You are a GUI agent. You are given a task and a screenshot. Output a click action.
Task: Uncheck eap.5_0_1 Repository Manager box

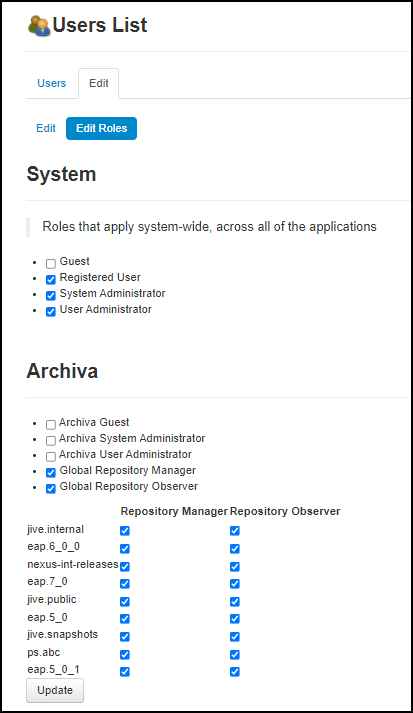125,671
